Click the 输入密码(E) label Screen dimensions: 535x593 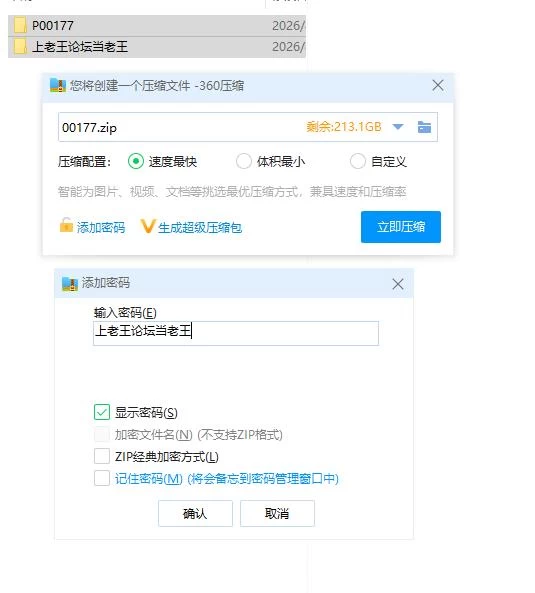point(125,313)
